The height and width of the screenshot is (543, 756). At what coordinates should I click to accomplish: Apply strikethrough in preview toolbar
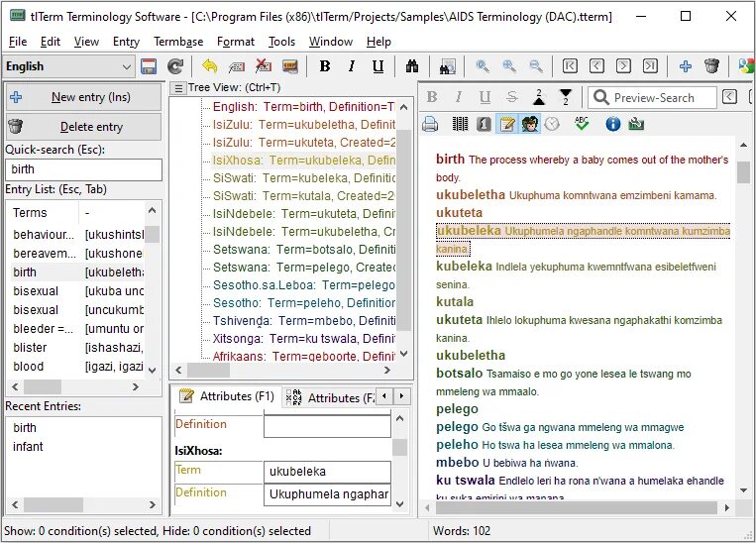(x=512, y=97)
